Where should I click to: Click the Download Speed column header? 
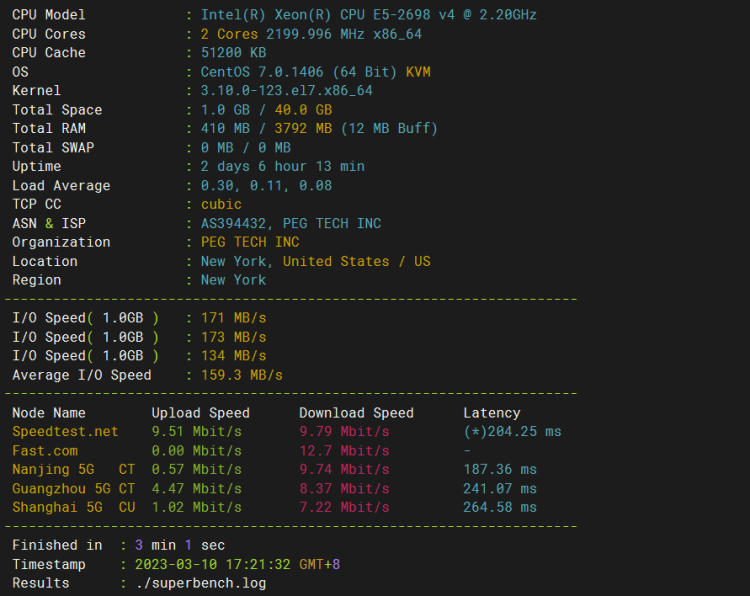356,413
